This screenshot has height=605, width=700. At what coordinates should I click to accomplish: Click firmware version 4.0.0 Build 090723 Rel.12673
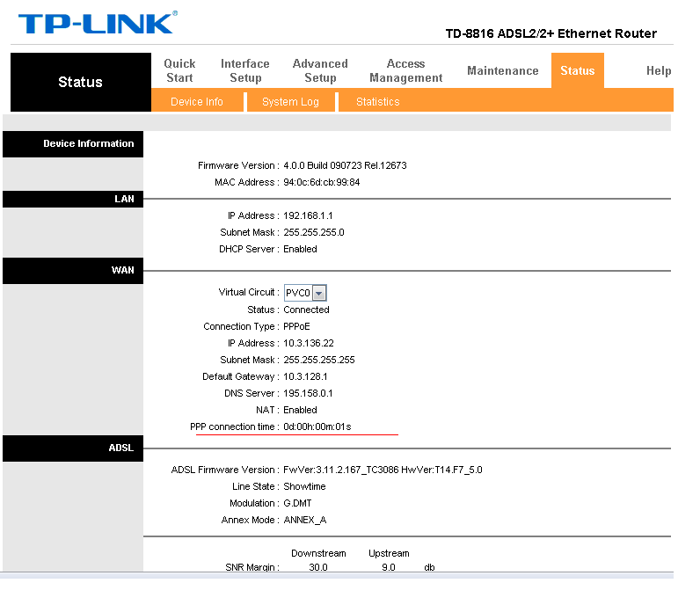tap(345, 165)
